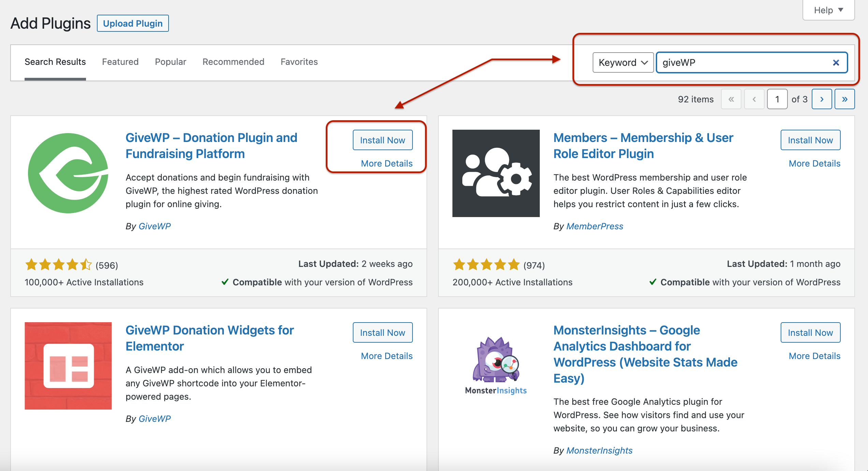Click Last Updated: 2 weeks ago text

click(355, 264)
